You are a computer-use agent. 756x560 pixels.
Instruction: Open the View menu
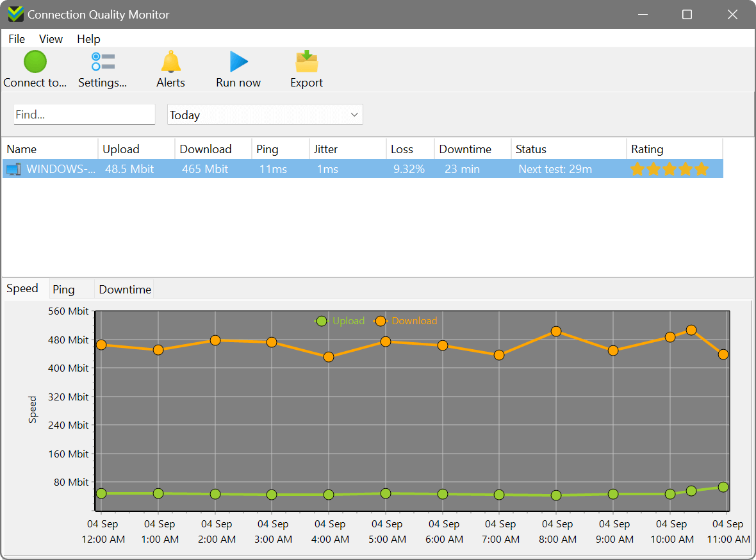click(51, 39)
